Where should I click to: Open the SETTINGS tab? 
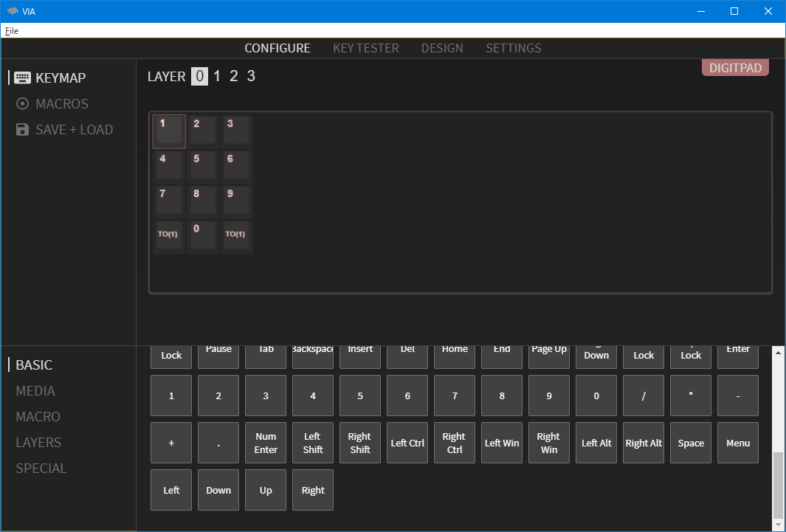513,48
